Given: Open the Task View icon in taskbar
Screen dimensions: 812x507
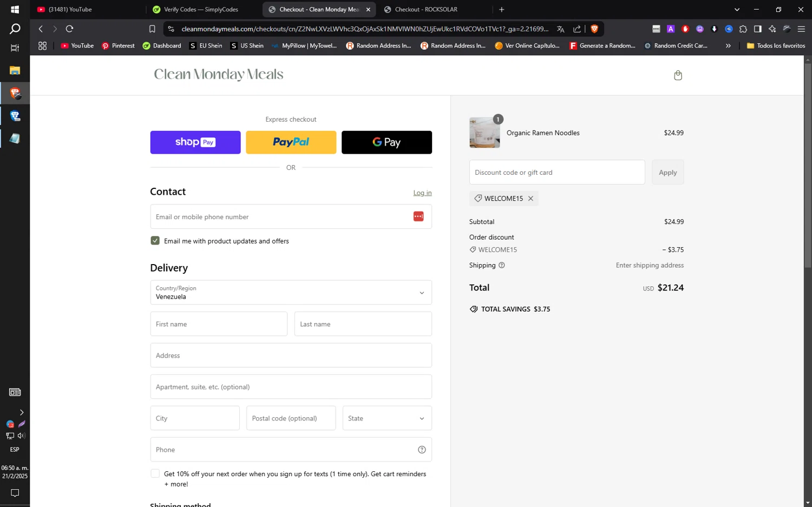Looking at the screenshot, I should [15, 48].
